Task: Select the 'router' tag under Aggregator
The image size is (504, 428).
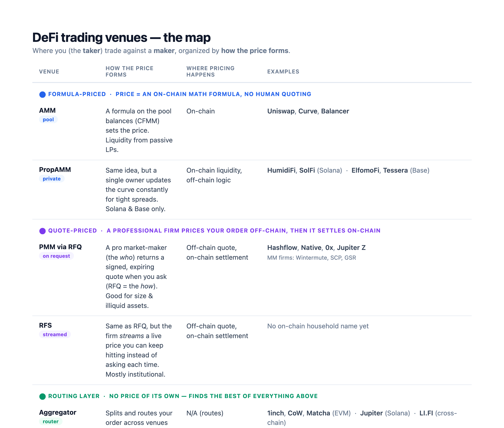Action: click(51, 421)
